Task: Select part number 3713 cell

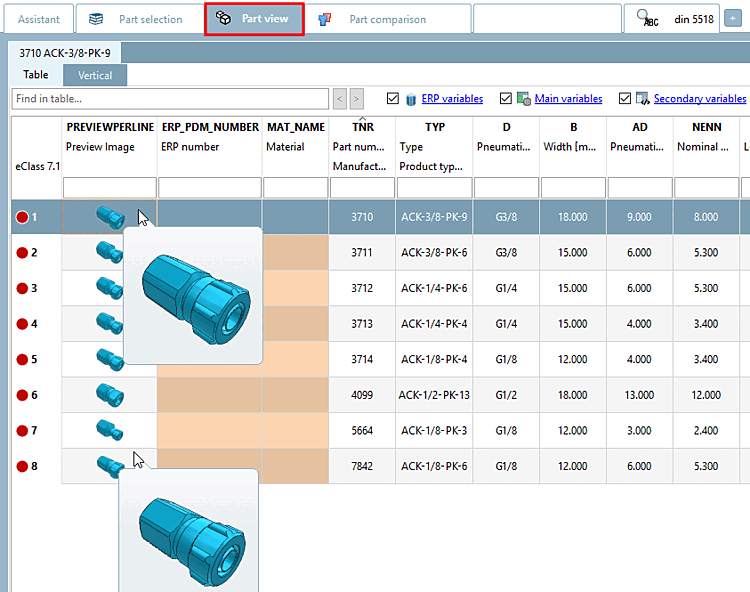Action: [362, 324]
